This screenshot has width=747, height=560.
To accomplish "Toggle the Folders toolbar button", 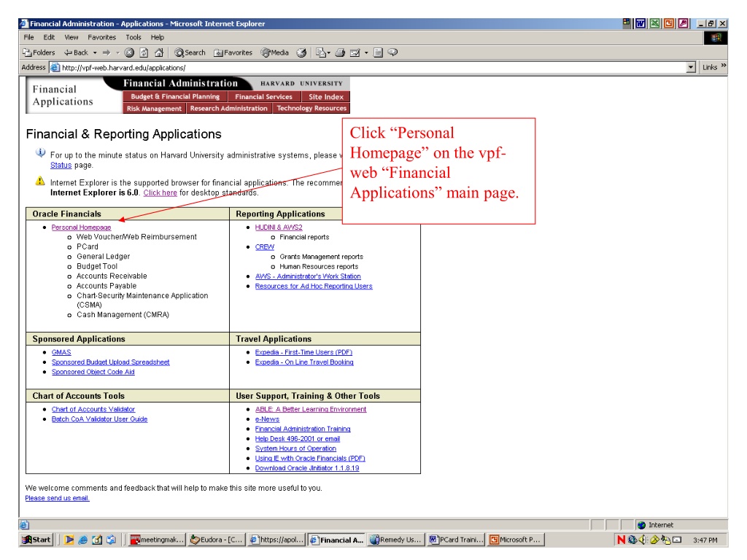I will pyautogui.click(x=39, y=52).
